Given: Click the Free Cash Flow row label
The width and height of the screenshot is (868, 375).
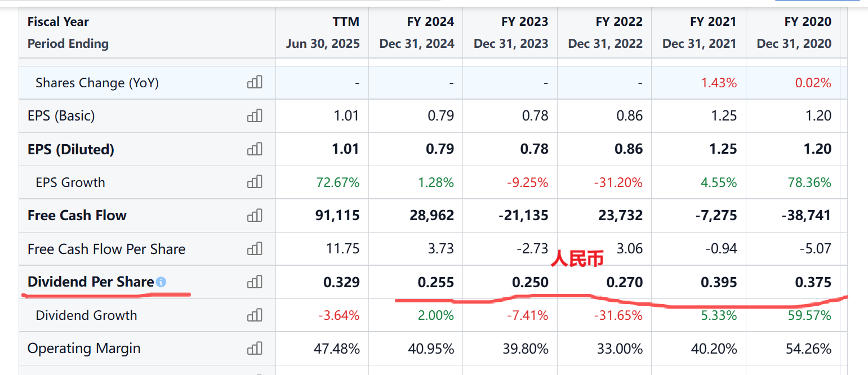Looking at the screenshot, I should [x=77, y=215].
